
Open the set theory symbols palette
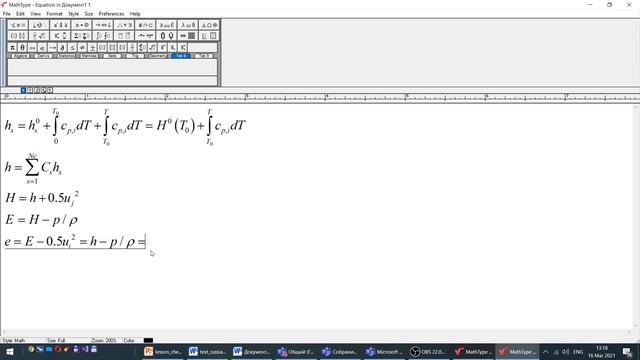coord(145,25)
